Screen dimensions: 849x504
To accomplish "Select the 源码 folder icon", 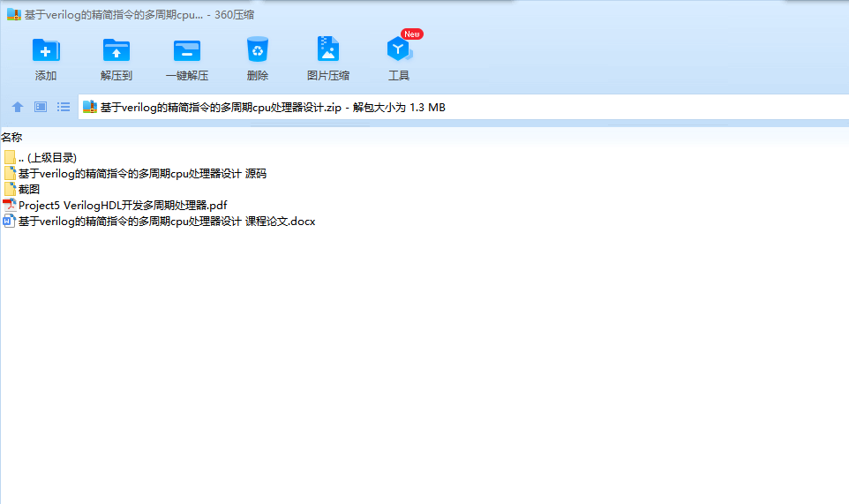I will 10,173.
